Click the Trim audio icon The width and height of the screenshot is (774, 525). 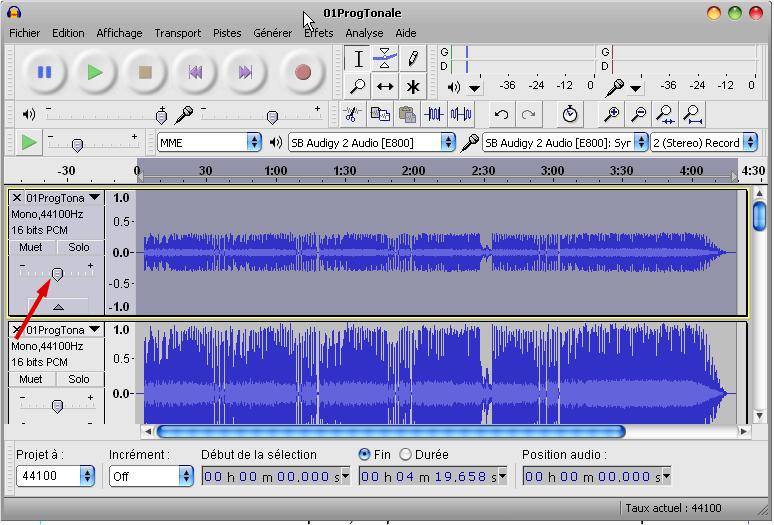[x=434, y=114]
